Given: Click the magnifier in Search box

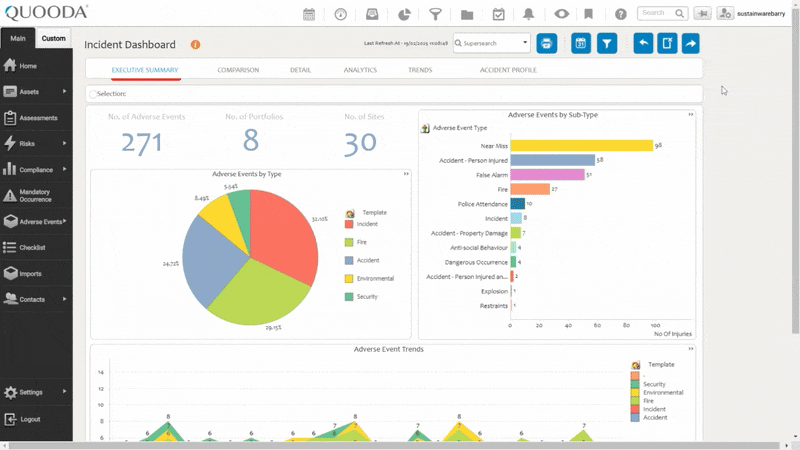Looking at the screenshot, I should coord(680,13).
